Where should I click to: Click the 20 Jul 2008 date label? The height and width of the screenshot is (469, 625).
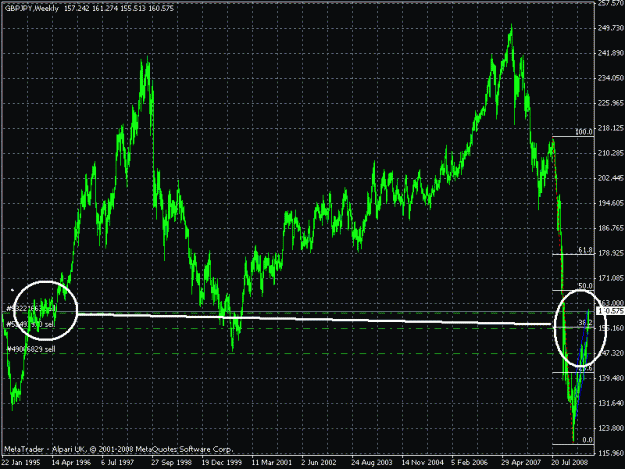570,463
